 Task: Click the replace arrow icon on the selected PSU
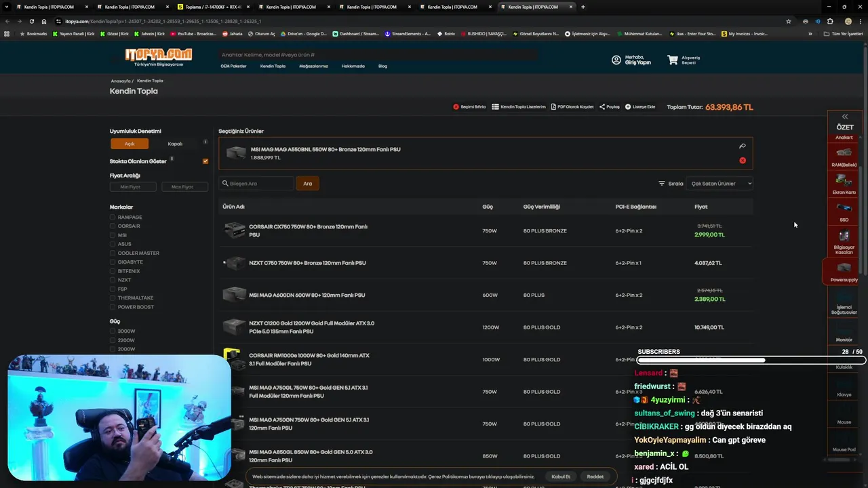coord(743,146)
